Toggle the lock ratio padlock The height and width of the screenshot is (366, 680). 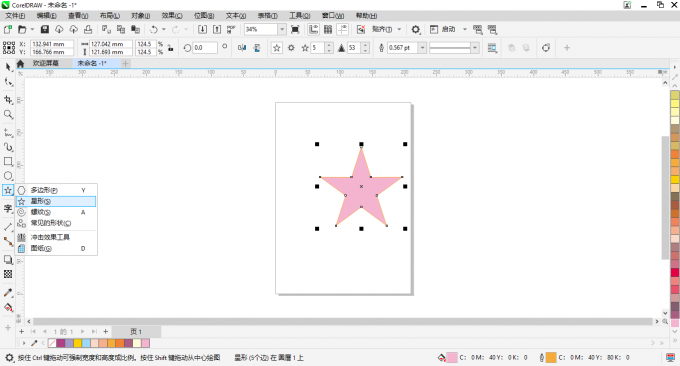171,48
